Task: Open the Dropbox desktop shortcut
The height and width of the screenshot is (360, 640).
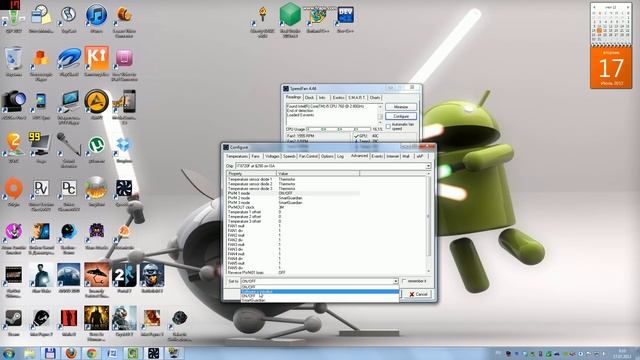Action: pyautogui.click(x=124, y=148)
